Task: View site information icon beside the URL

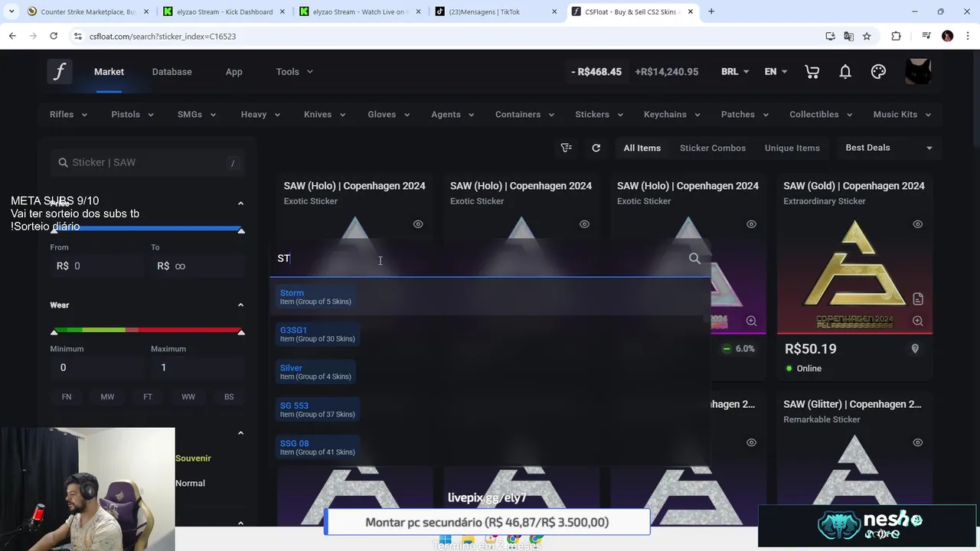Action: coord(77,36)
